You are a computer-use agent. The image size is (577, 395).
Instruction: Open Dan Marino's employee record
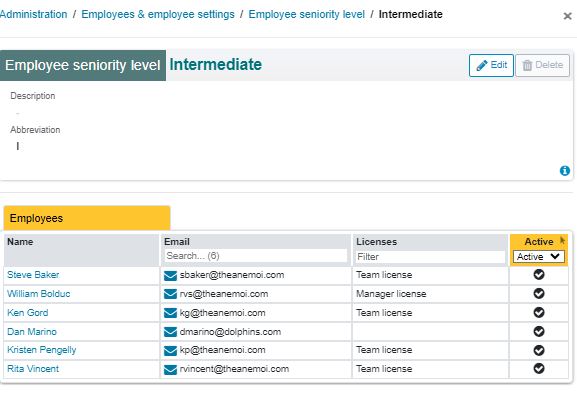pyautogui.click(x=32, y=332)
